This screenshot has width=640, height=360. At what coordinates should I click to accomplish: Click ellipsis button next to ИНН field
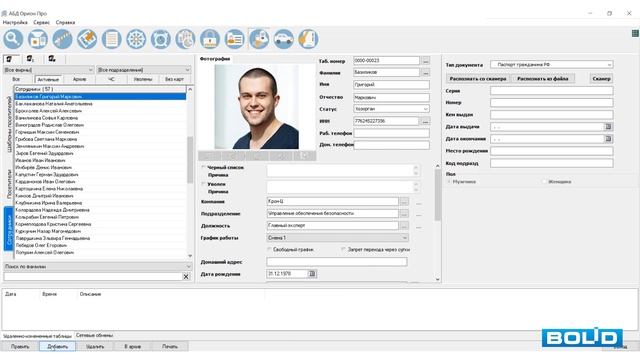coord(425,122)
